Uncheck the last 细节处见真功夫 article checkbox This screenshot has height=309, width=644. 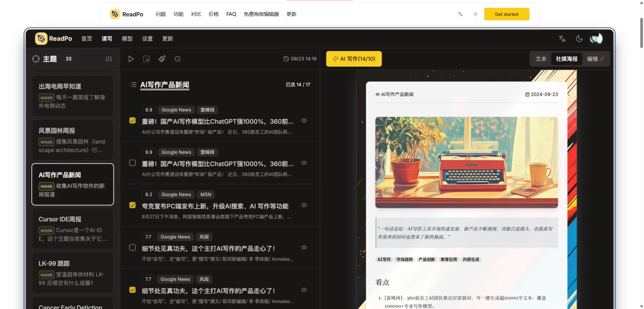[x=132, y=290]
